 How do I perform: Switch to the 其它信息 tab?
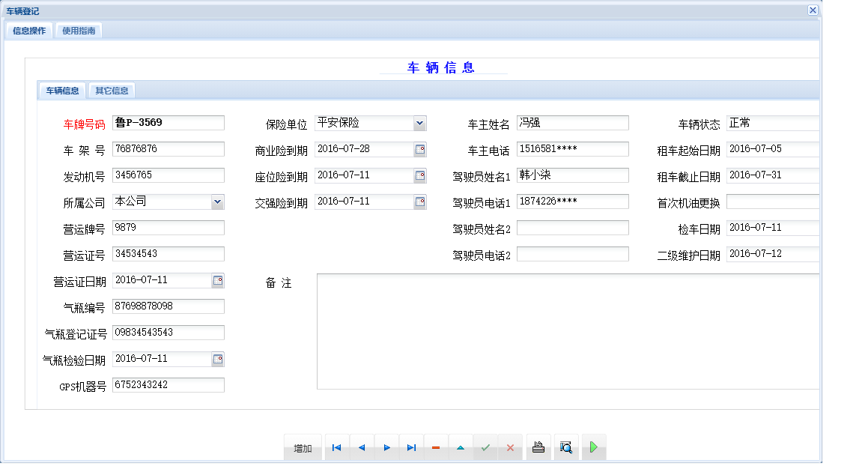click(111, 90)
